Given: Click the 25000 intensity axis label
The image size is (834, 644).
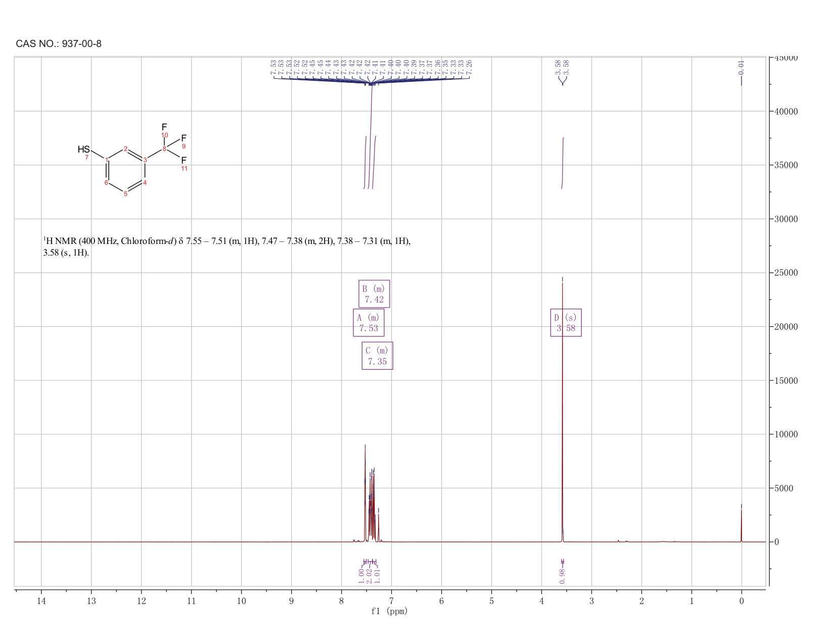Looking at the screenshot, I should [786, 273].
